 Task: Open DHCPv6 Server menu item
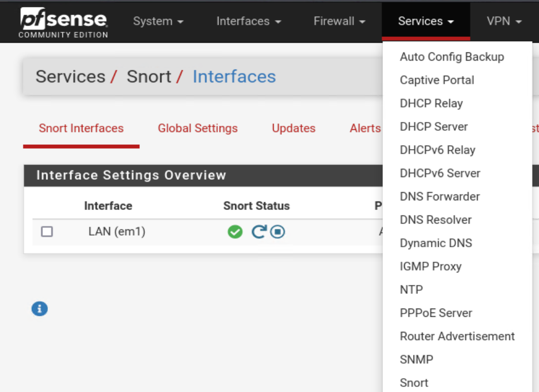pyautogui.click(x=440, y=173)
